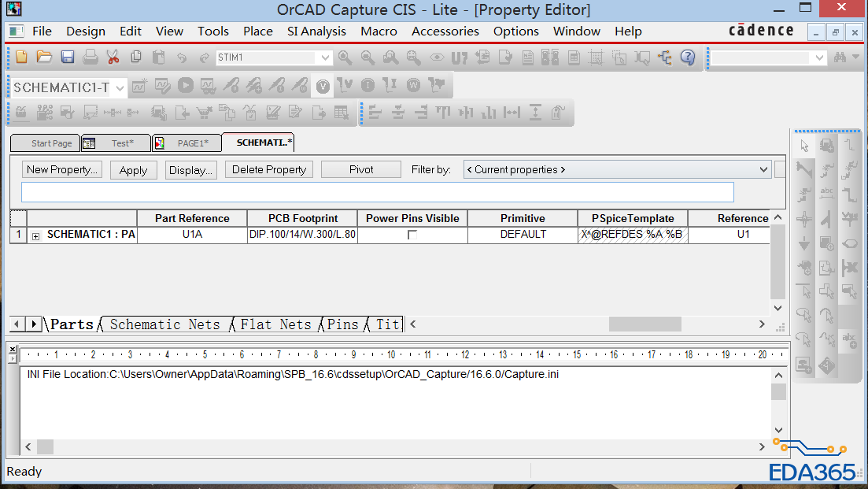
Task: Cut with the scissors icon
Action: tap(113, 57)
